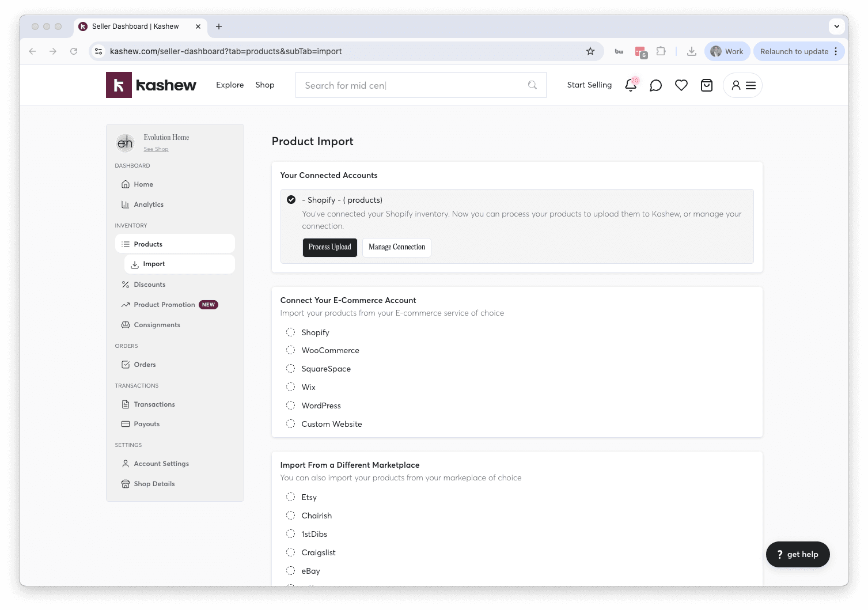
Task: Select the Custom Website radio option
Action: pos(291,424)
